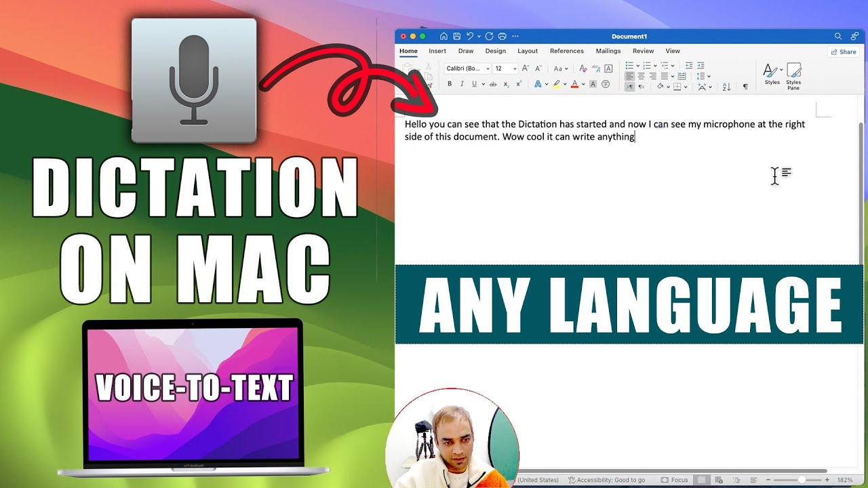Decrease paragraph indent
Screen dimensions: 868x488
pyautogui.click(x=689, y=66)
